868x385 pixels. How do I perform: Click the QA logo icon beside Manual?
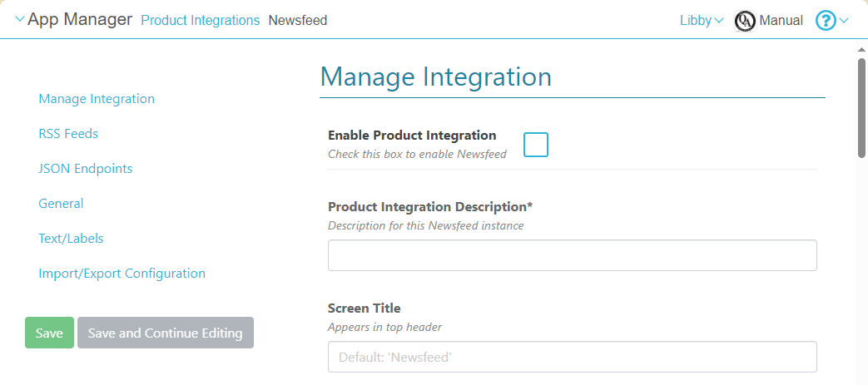coord(745,21)
